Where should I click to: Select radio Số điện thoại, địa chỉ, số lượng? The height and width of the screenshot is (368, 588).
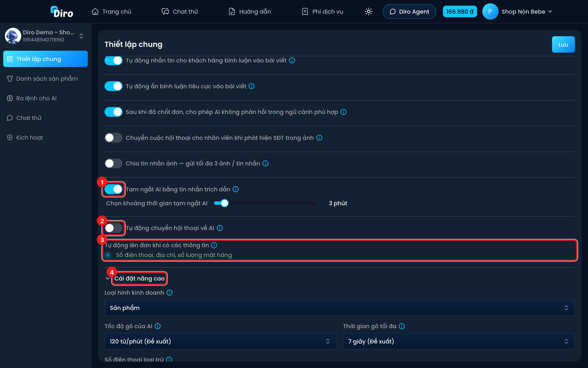(x=108, y=255)
